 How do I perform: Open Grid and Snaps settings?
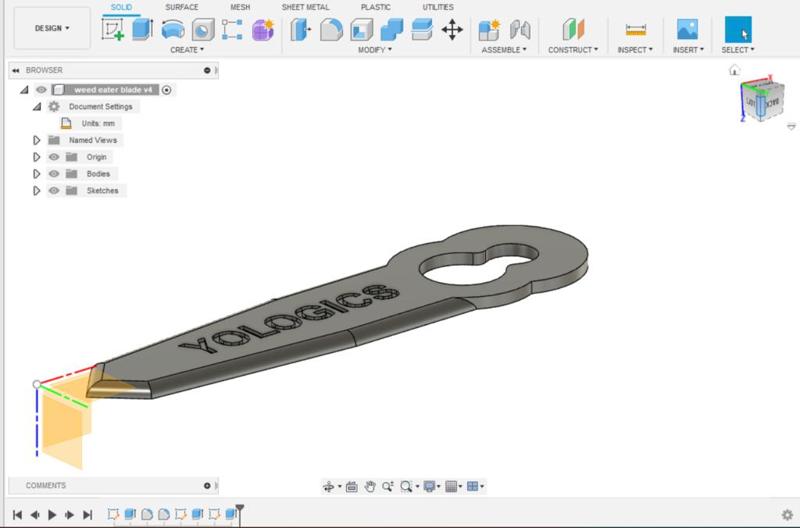tap(451, 487)
